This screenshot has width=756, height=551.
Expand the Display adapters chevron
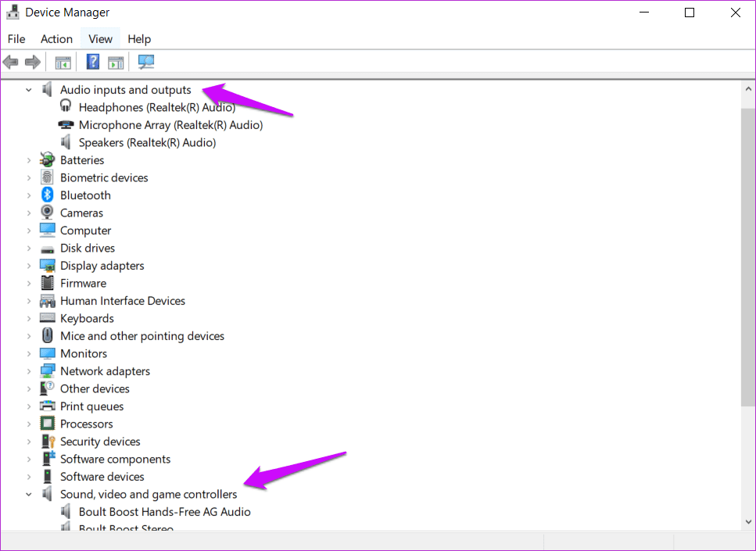29,266
